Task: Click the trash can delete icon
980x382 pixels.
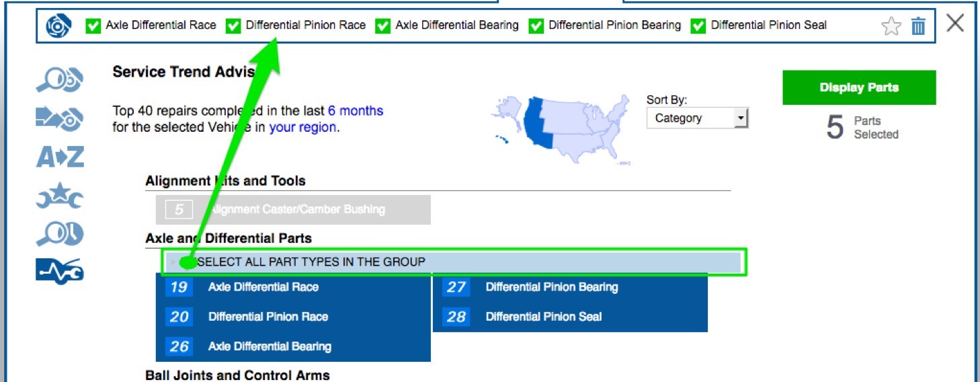Action: pos(918,26)
